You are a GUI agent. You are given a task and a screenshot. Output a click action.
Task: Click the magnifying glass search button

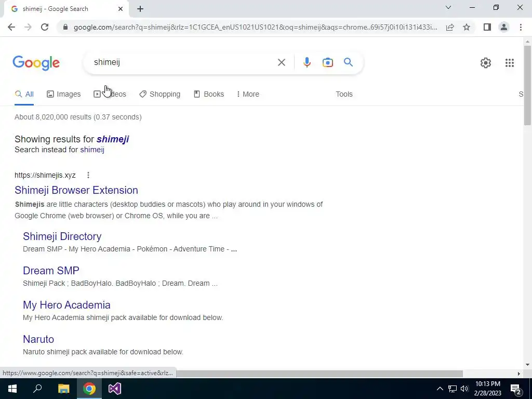pos(348,62)
